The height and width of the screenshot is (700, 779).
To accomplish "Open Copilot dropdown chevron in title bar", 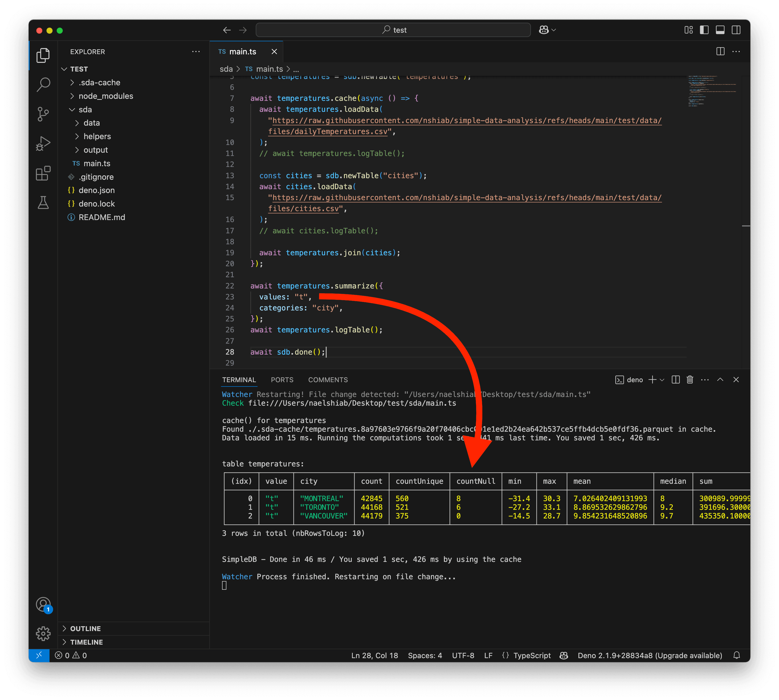I will (x=554, y=30).
